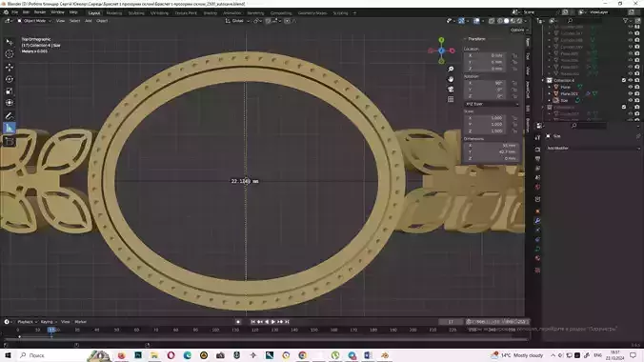Open the File menu
Screen dimensions: 644x362
(15, 12)
